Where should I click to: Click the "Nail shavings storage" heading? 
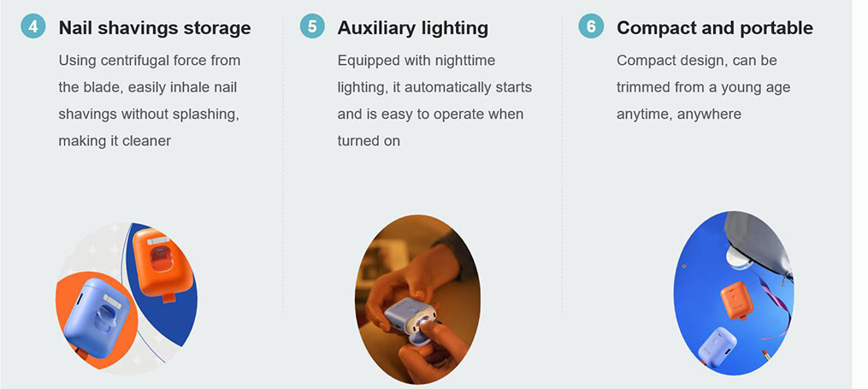155,27
